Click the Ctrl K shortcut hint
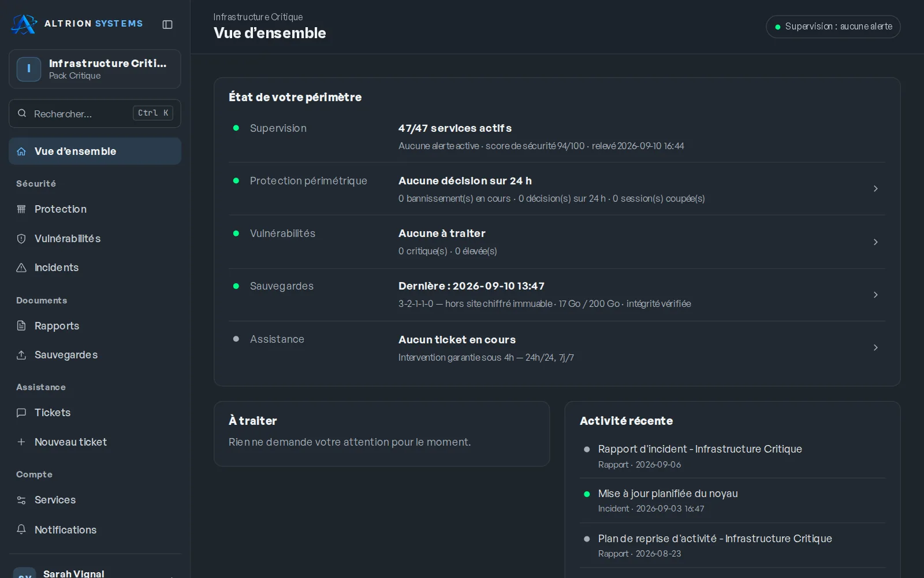924x578 pixels. coord(153,113)
